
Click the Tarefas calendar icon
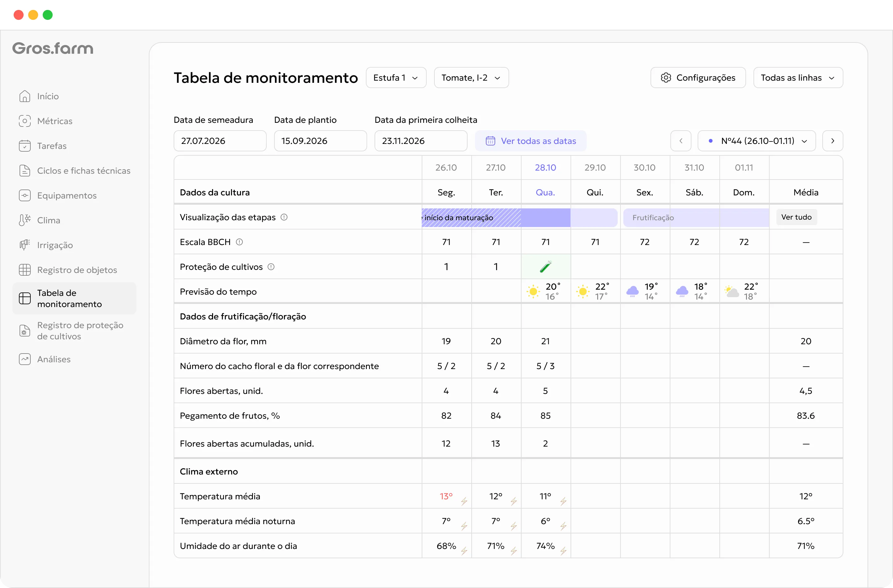[25, 145]
